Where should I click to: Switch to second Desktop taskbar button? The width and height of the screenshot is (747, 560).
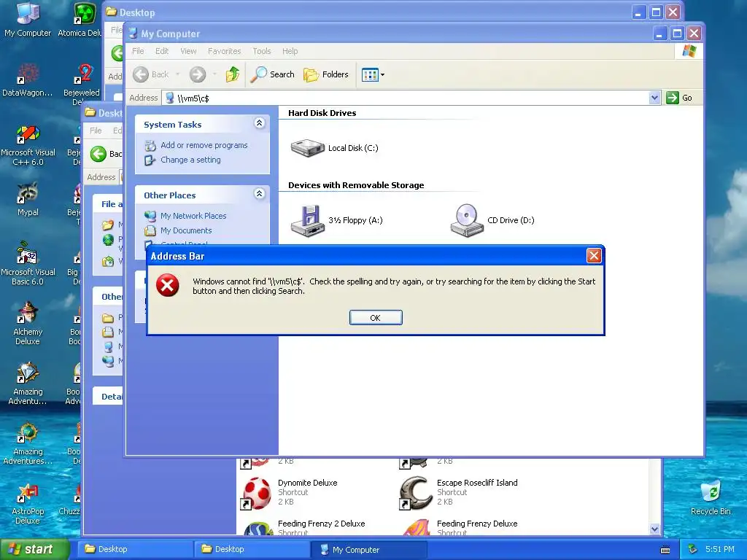[252, 550]
